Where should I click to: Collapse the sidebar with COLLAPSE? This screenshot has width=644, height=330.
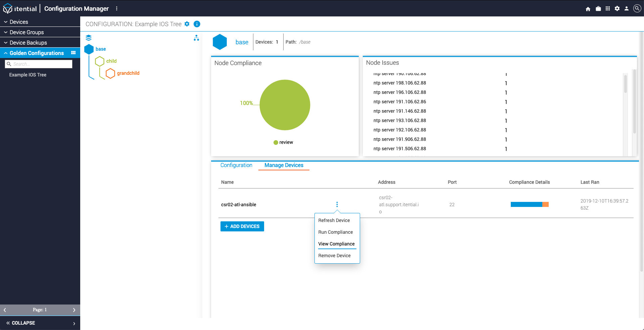(21, 323)
